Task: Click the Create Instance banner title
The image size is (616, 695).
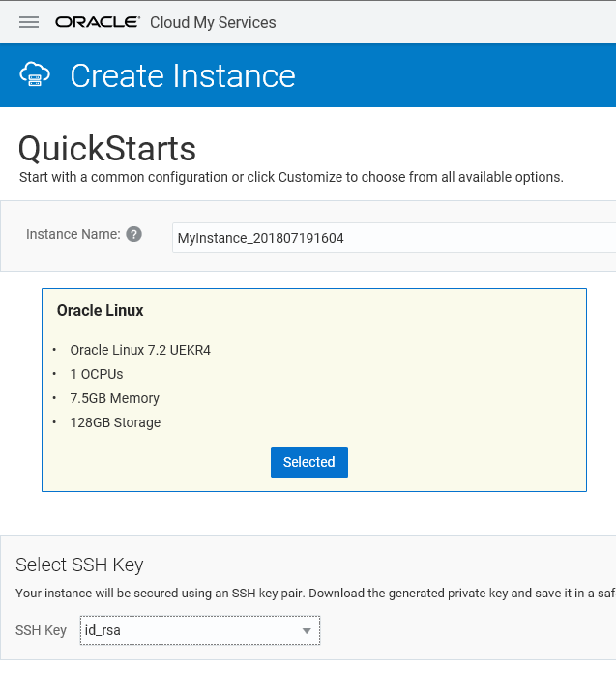Action: coord(183,75)
